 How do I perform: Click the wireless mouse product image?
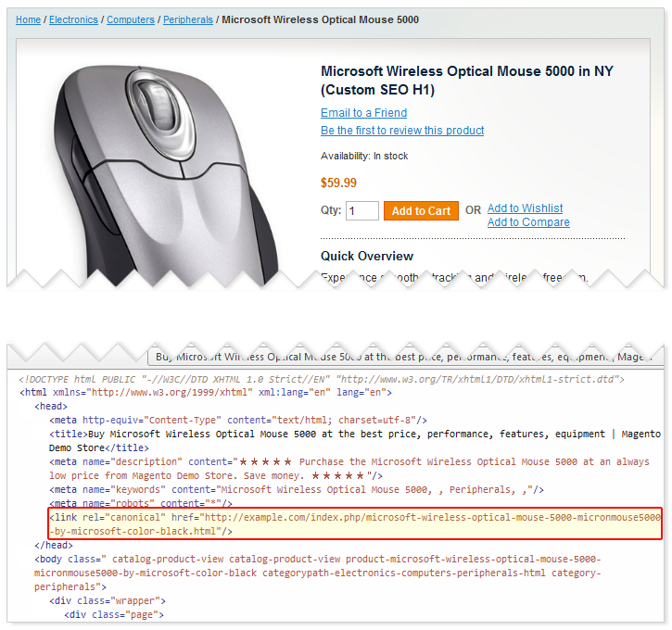pos(167,167)
